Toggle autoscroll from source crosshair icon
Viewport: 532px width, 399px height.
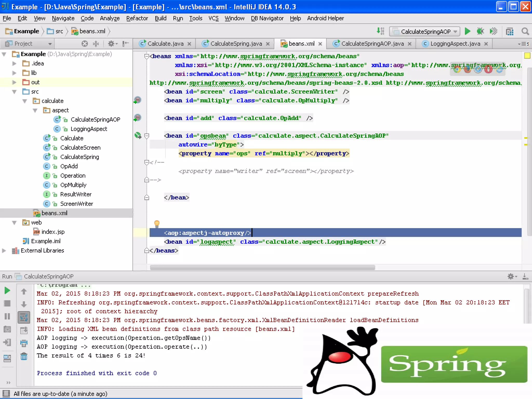[x=85, y=44]
